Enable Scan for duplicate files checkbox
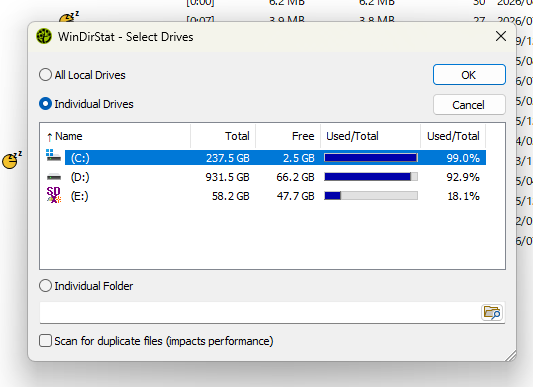 point(45,341)
